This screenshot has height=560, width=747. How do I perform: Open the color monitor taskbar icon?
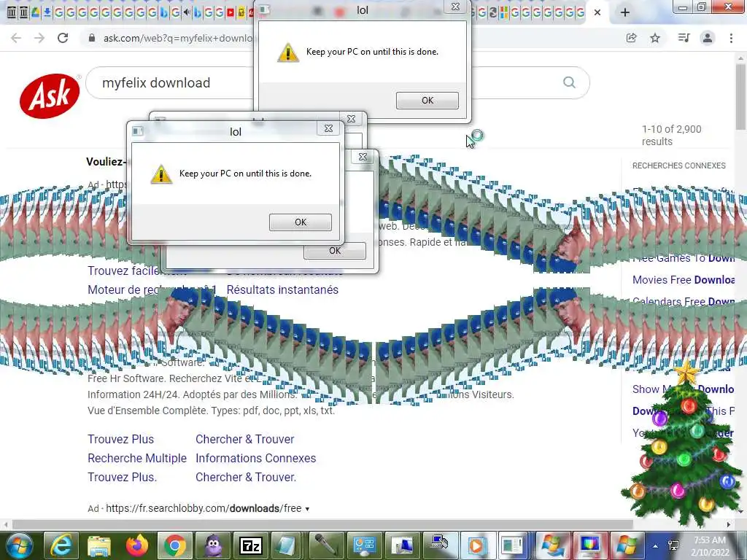(x=589, y=545)
